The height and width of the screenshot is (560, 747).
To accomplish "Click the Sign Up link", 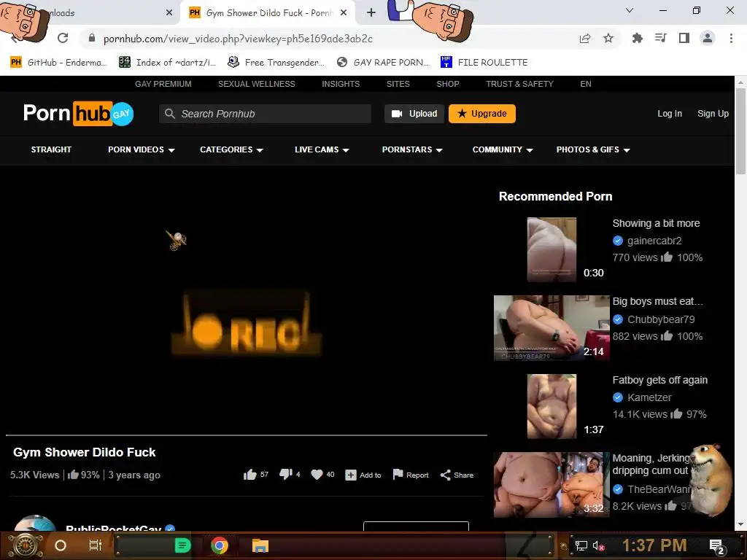I will 713,114.
